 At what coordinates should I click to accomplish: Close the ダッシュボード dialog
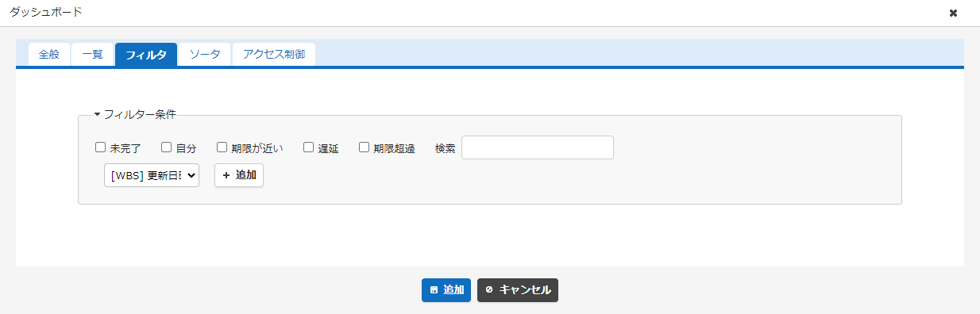point(953,13)
